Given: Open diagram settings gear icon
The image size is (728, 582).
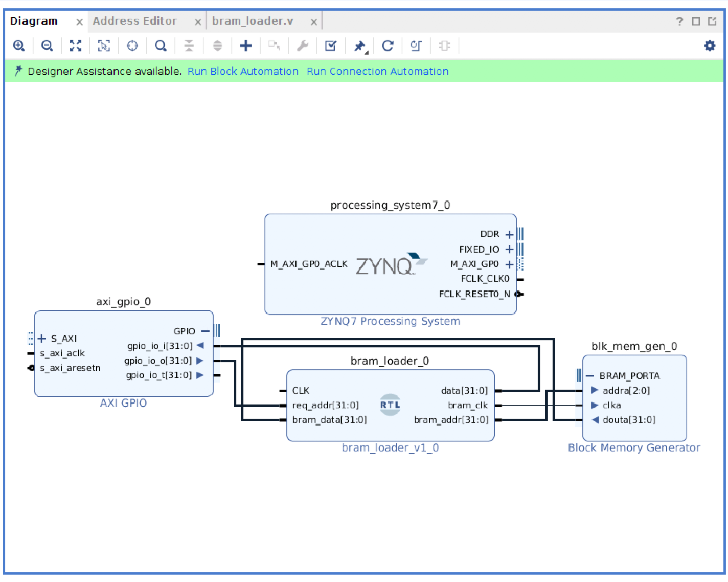Looking at the screenshot, I should pyautogui.click(x=710, y=46).
